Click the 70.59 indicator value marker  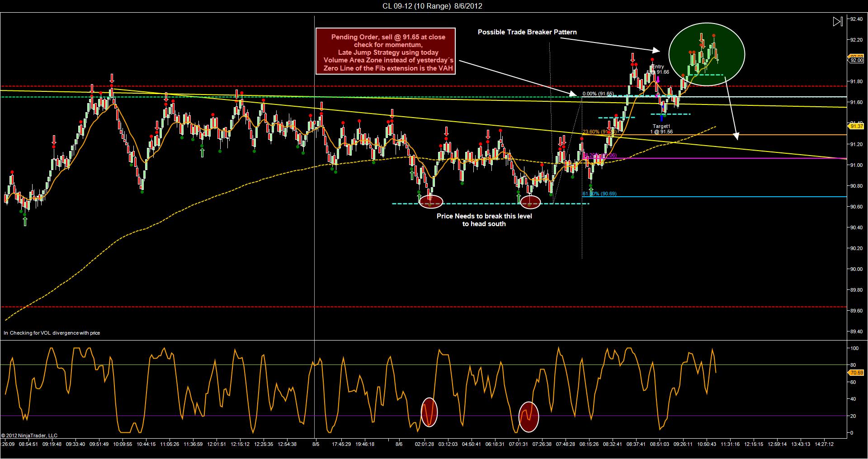[x=857, y=373]
